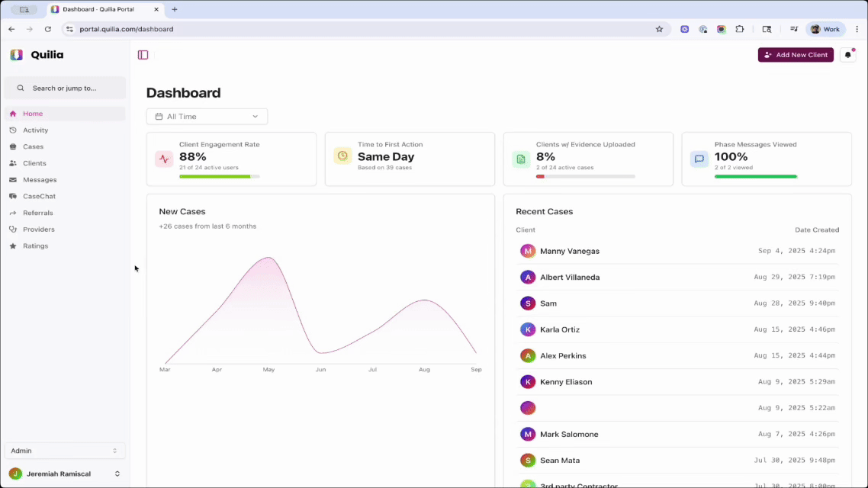The height and width of the screenshot is (488, 868).
Task: Click the Client Engagement Rate progress bar
Action: click(x=221, y=176)
